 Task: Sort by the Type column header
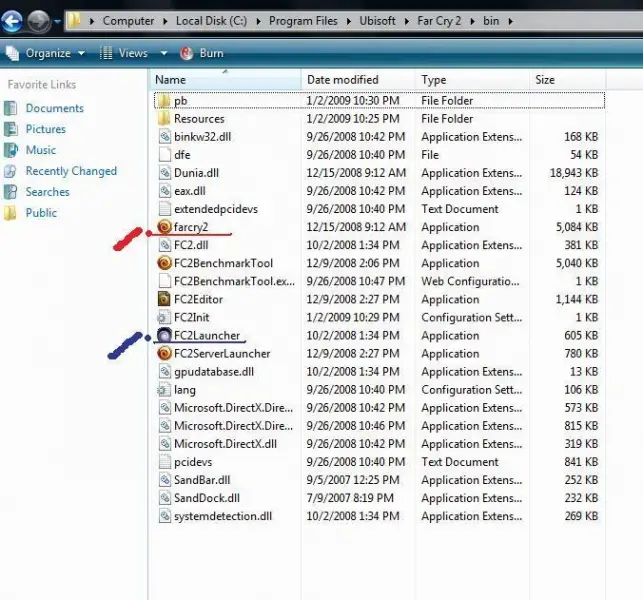[472, 80]
